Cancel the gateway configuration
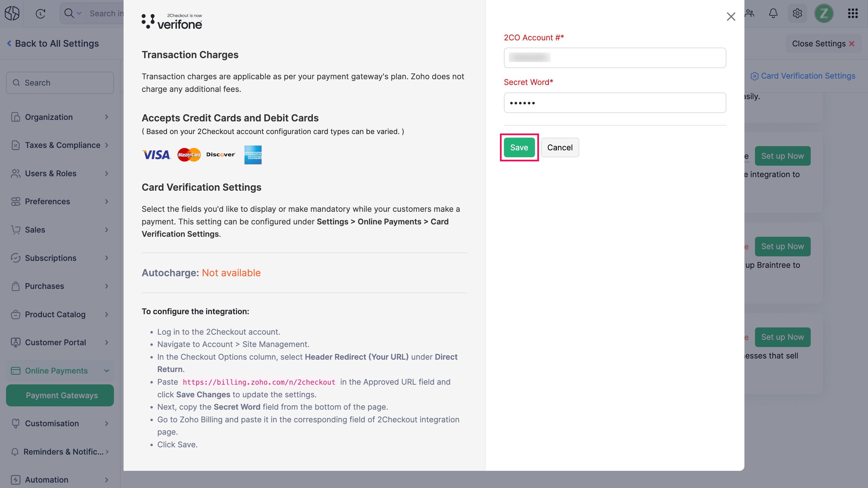 [560, 148]
